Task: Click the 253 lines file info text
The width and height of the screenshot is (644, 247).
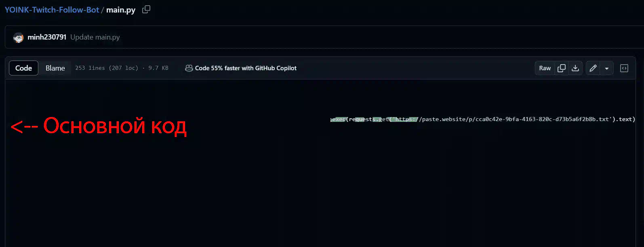Action: [x=122, y=68]
